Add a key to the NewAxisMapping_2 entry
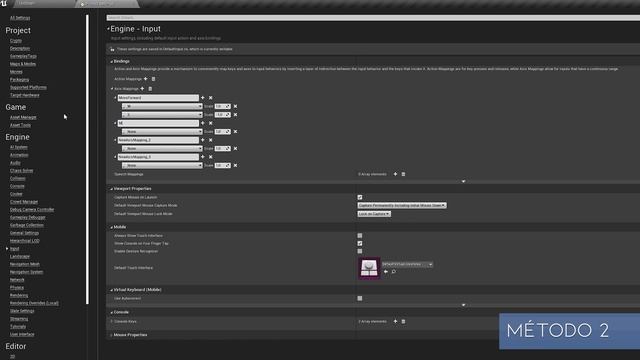Image resolution: width=640 pixels, height=360 pixels. [x=203, y=140]
